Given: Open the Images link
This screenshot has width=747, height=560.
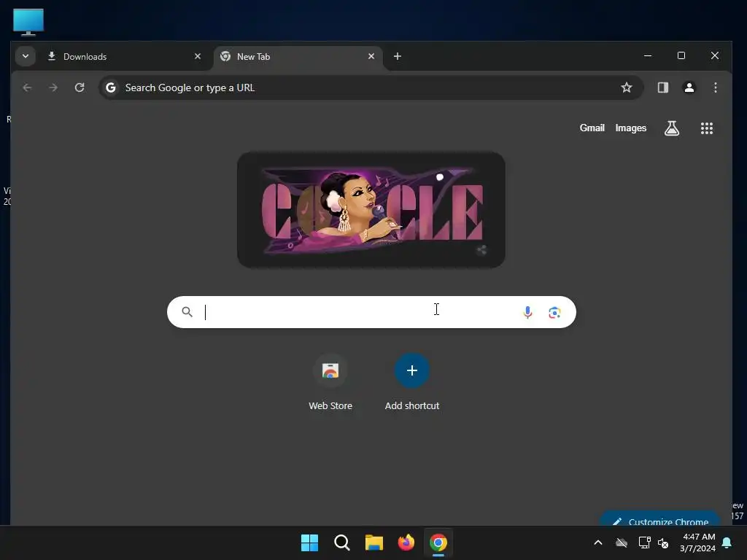Looking at the screenshot, I should [x=631, y=128].
